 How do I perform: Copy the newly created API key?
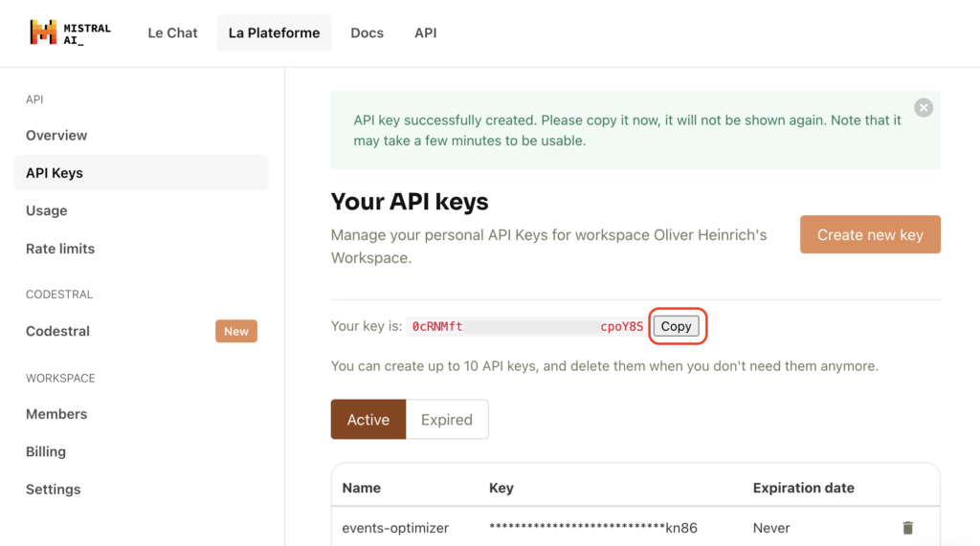(x=677, y=326)
